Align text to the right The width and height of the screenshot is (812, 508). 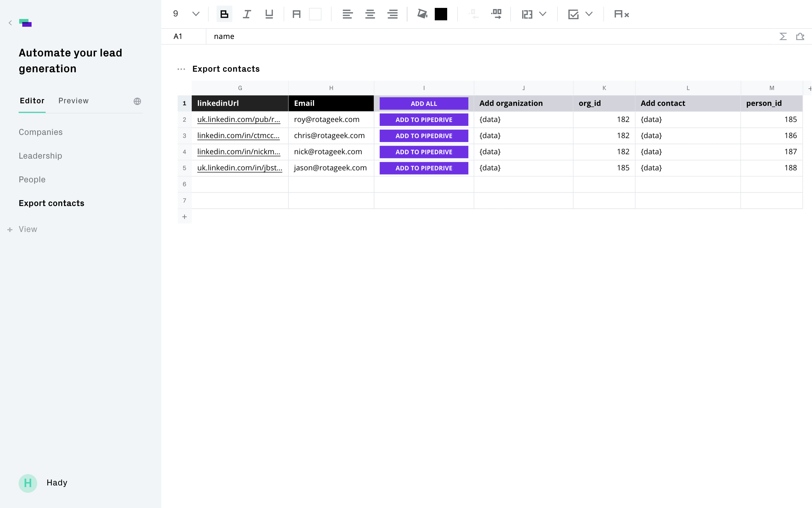pyautogui.click(x=392, y=14)
